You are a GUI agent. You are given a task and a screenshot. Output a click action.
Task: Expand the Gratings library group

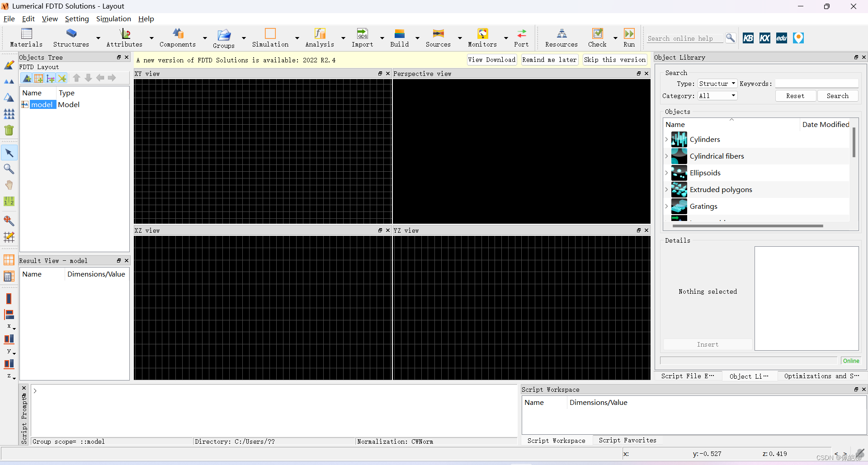click(x=666, y=206)
